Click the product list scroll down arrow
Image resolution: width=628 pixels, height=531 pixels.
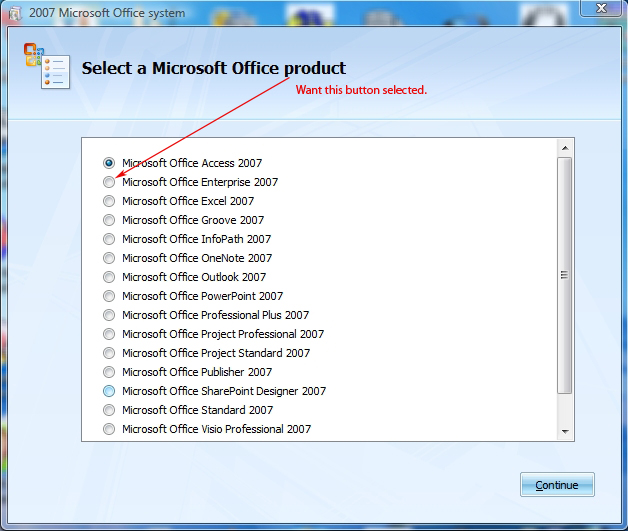pyautogui.click(x=565, y=431)
